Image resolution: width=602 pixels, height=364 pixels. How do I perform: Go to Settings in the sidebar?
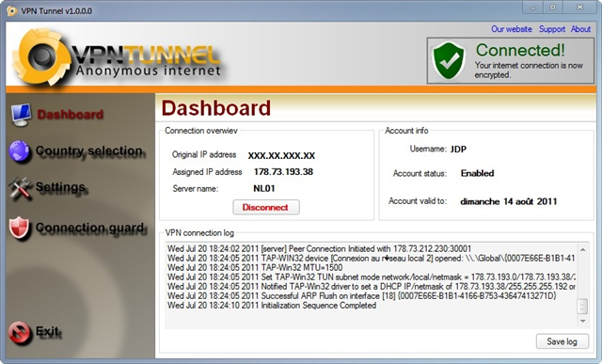coord(60,187)
